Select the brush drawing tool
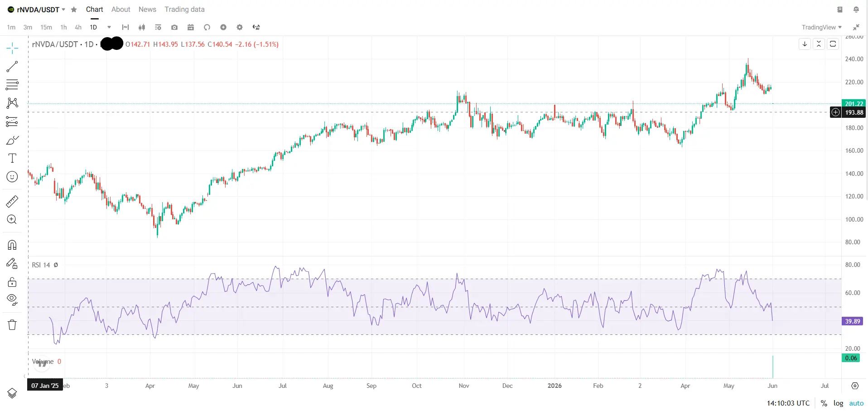868x411 pixels. pos(12,140)
